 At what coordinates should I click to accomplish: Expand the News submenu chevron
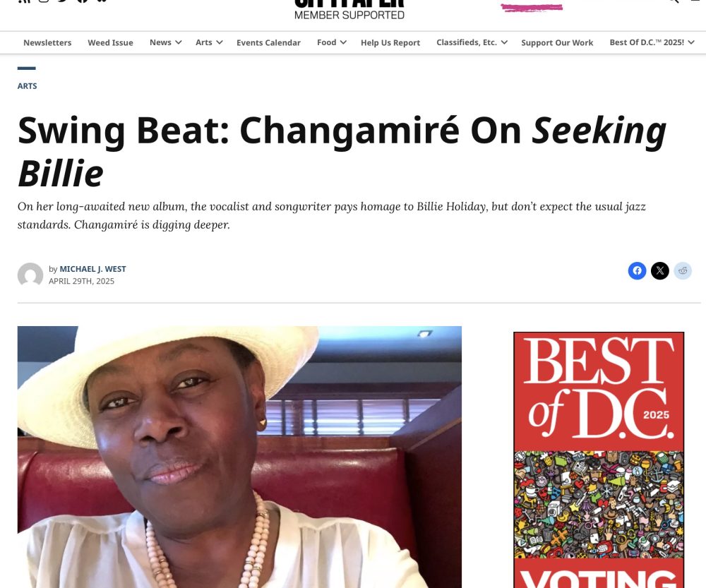click(x=179, y=42)
